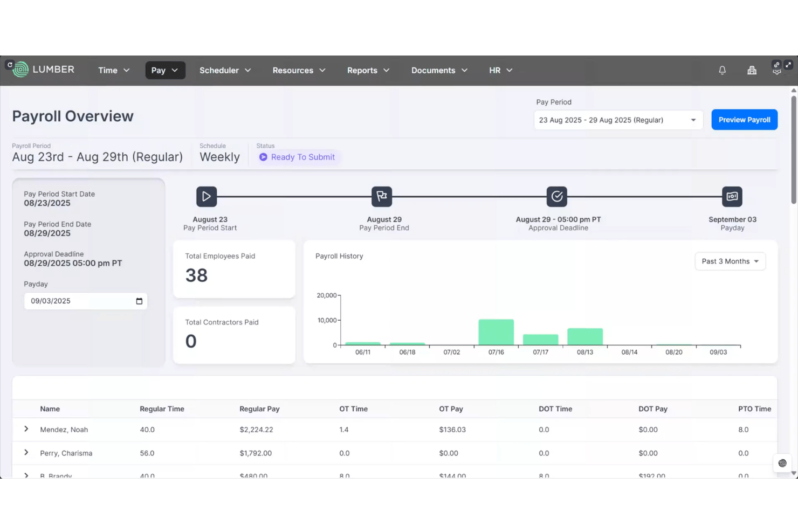The width and height of the screenshot is (798, 532).
Task: Click the Preview Payroll button
Action: coord(744,120)
